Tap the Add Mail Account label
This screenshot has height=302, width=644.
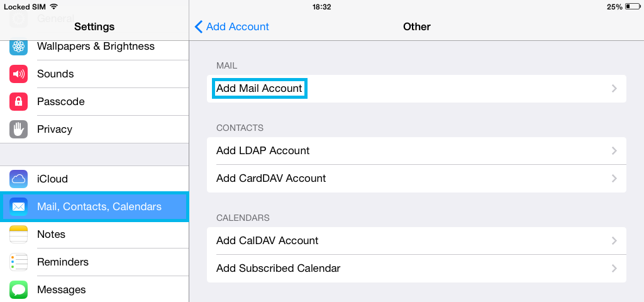point(259,88)
